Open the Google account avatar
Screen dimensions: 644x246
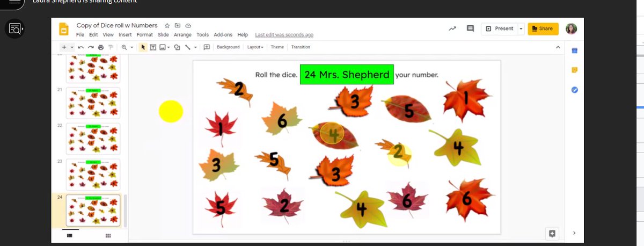571,28
